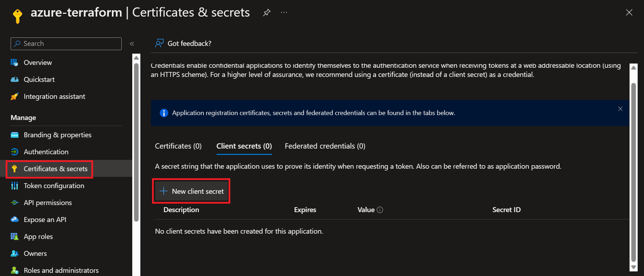Screen dimensions: 644x276
Task: Click the main pane scrollbar thumb
Action: pos(633,173)
